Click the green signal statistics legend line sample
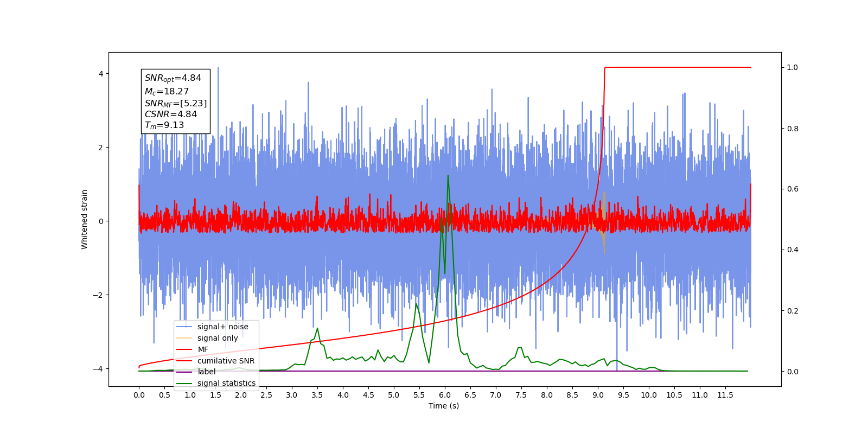Viewport: 868px width, 434px height. tap(184, 383)
